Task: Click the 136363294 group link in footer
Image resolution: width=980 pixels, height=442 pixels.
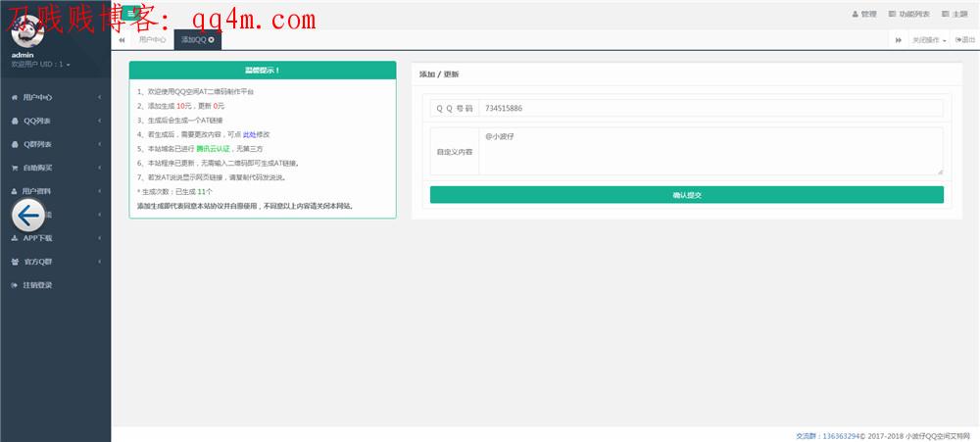Action: point(841,436)
